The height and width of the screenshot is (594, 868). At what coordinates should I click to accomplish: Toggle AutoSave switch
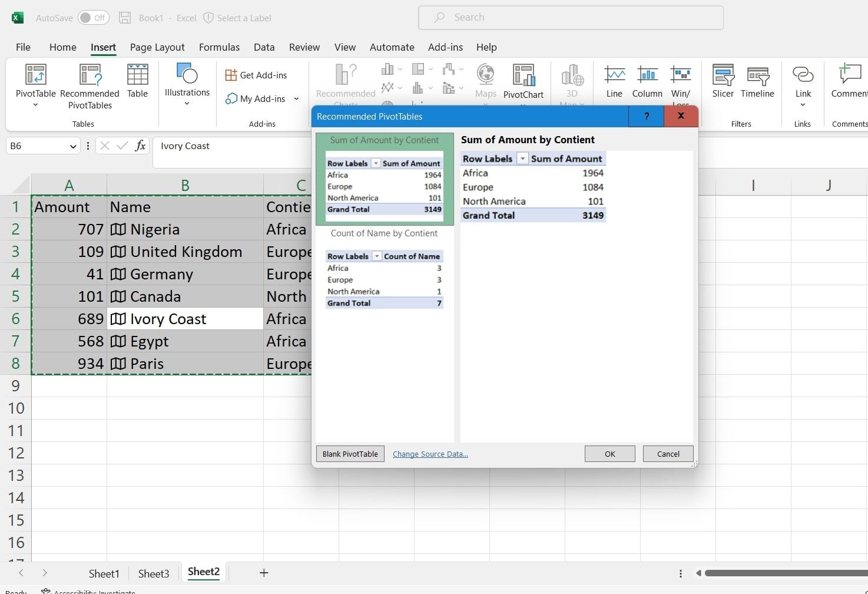[93, 18]
